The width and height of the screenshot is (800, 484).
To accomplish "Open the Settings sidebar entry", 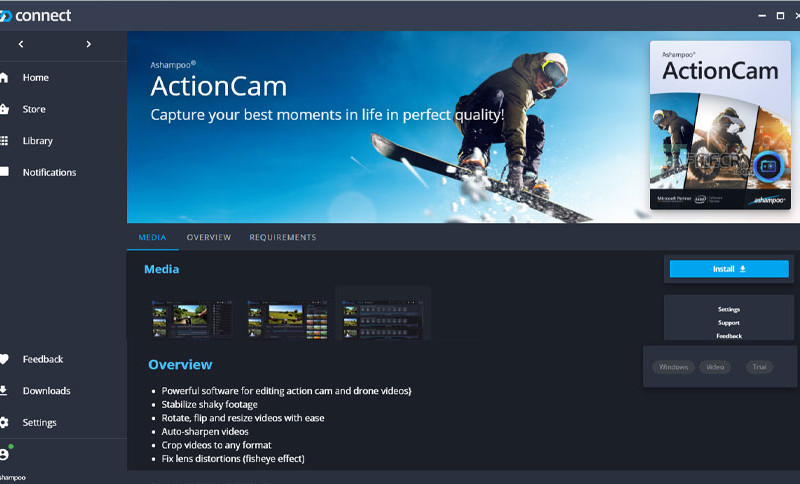I will tap(39, 422).
